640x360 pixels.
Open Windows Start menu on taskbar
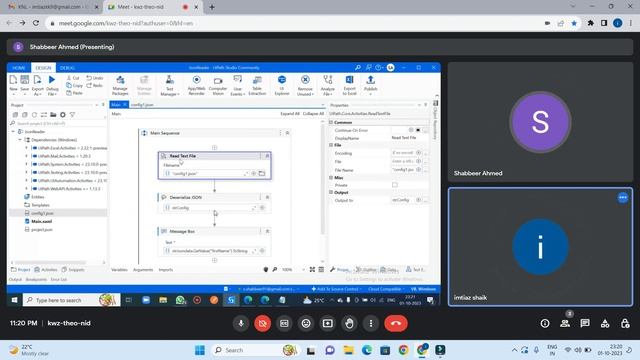coord(200,350)
